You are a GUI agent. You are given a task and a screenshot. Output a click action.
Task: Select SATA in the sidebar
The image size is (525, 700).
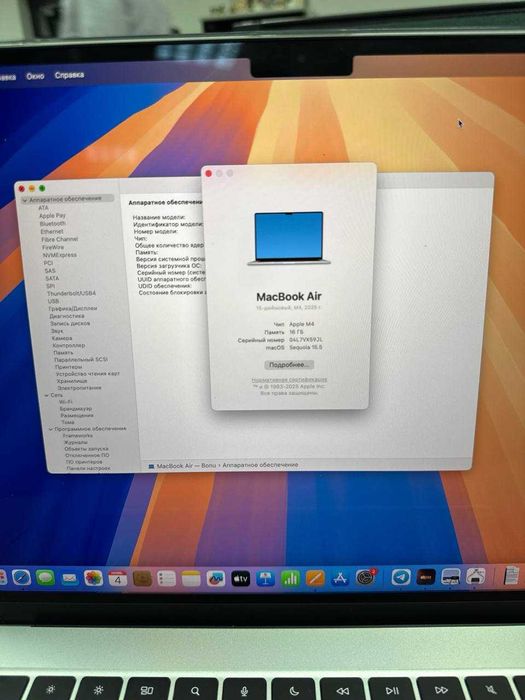52,278
